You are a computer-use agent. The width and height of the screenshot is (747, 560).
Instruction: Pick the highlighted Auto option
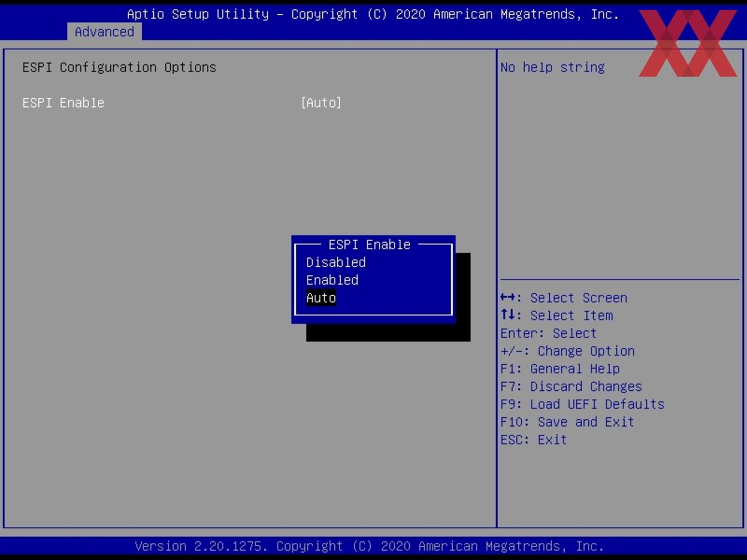tap(321, 298)
